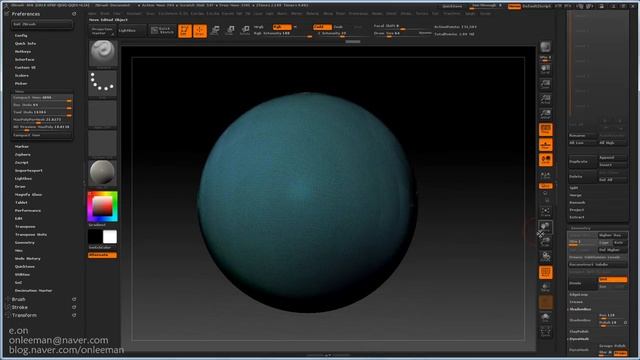
Task: Open the Tool menu
Action: 436,13
